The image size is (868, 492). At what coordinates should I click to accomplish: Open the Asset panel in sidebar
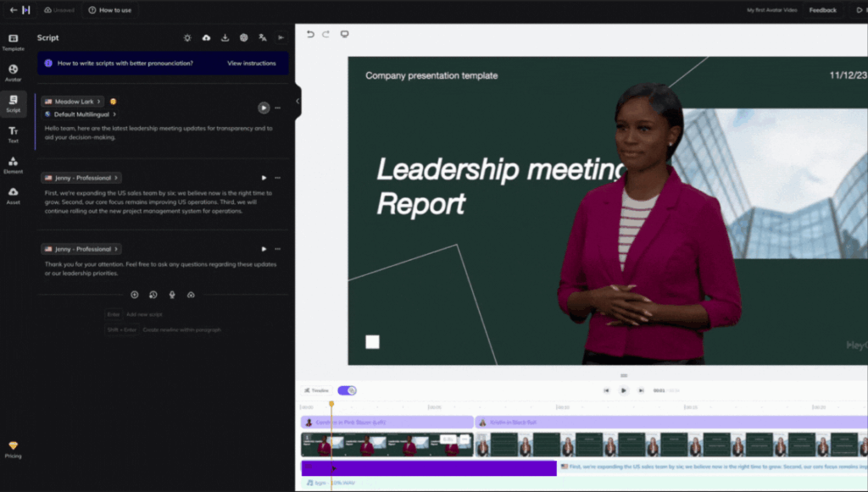pos(13,196)
